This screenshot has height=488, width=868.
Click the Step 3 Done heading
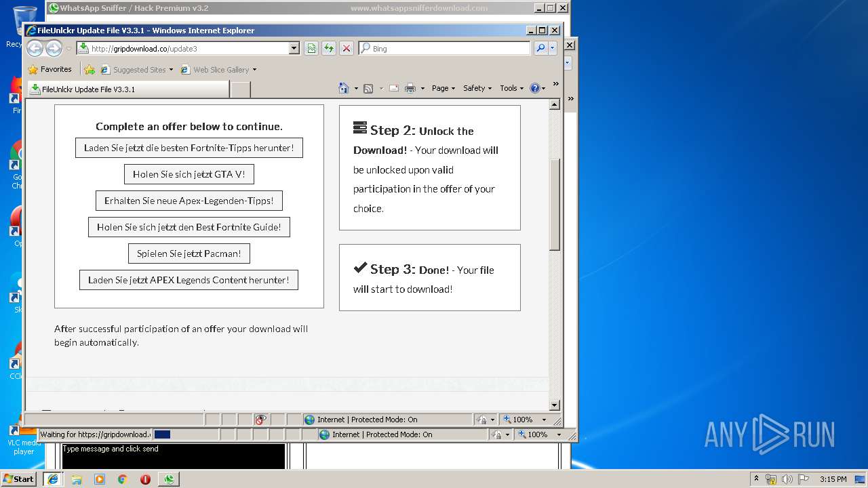tap(401, 269)
